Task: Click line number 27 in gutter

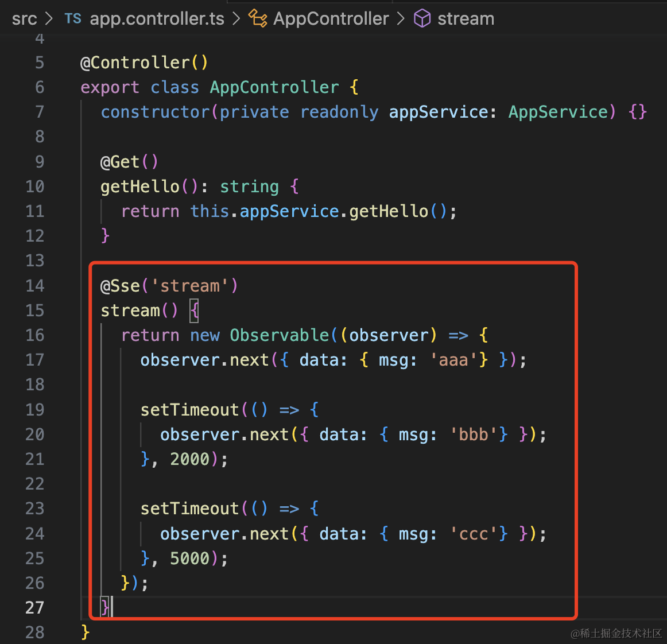Action: pos(35,607)
